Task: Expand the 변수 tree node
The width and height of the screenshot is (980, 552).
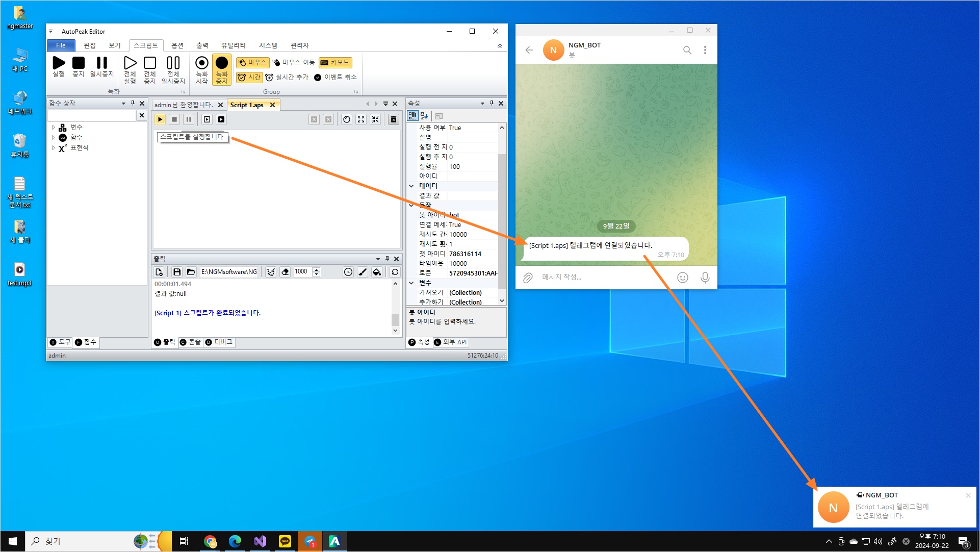Action: (x=54, y=128)
